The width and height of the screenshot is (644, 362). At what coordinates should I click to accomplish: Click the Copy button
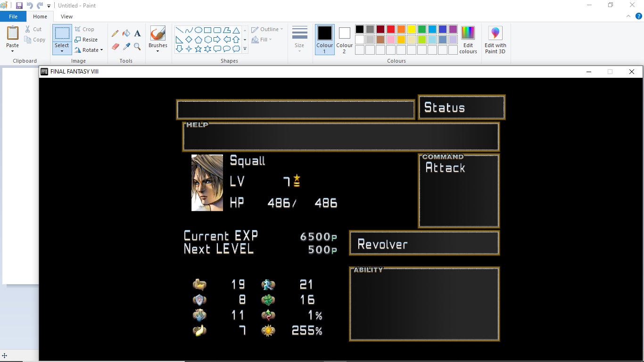tap(35, 40)
